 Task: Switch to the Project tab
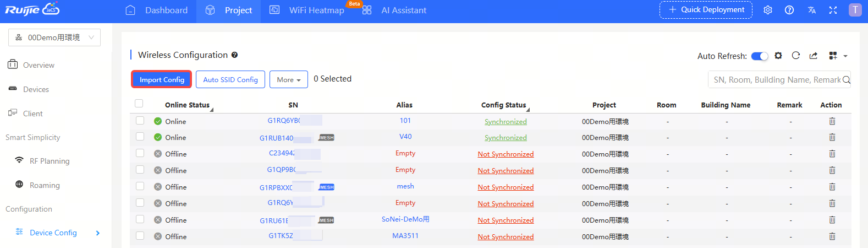coord(229,10)
